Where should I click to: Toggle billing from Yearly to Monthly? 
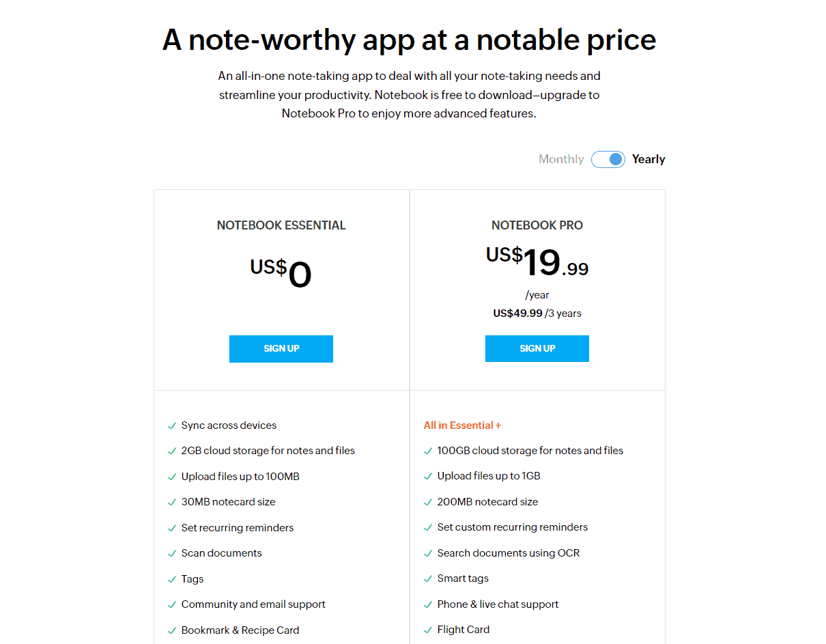point(608,158)
